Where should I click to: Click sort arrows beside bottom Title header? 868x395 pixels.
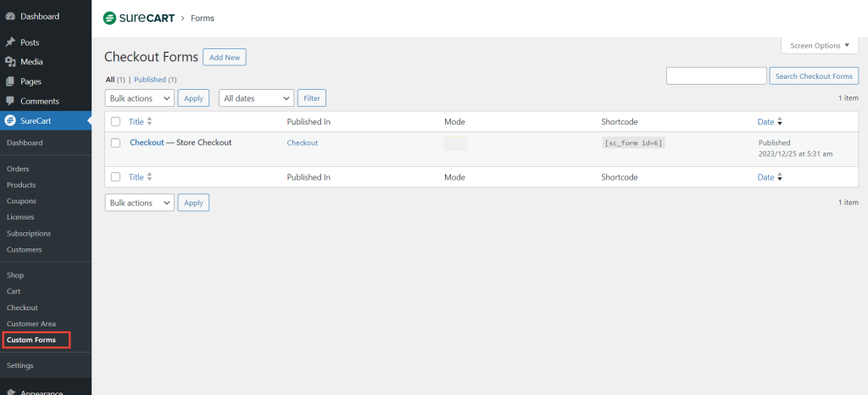[x=149, y=177]
